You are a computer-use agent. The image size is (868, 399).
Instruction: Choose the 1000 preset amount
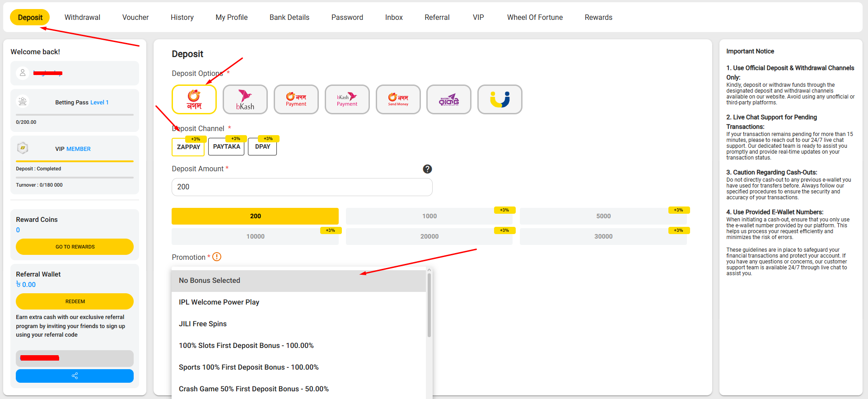tap(429, 216)
